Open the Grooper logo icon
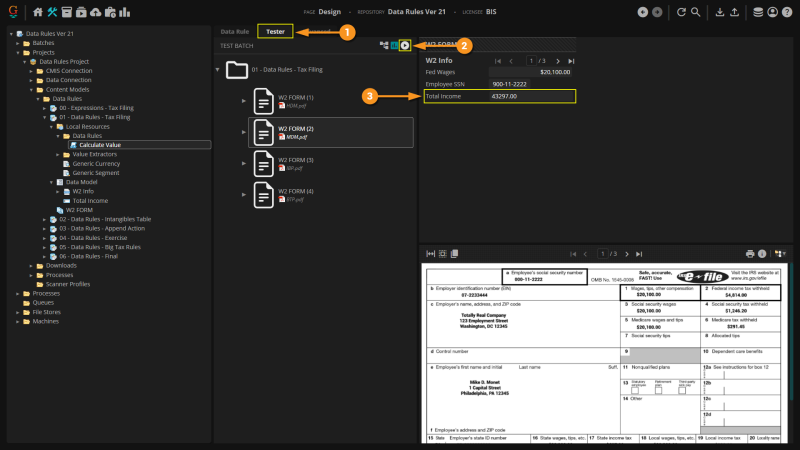 (x=13, y=11)
